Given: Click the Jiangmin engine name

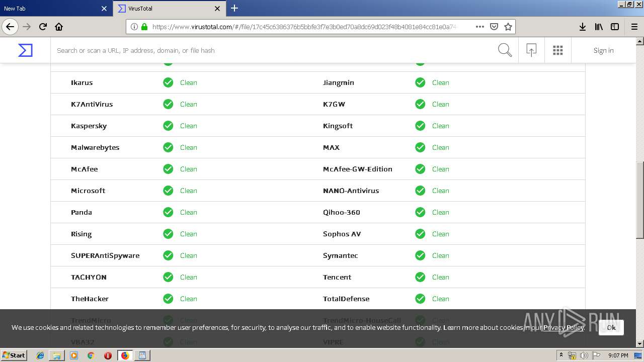Looking at the screenshot, I should coord(338,82).
